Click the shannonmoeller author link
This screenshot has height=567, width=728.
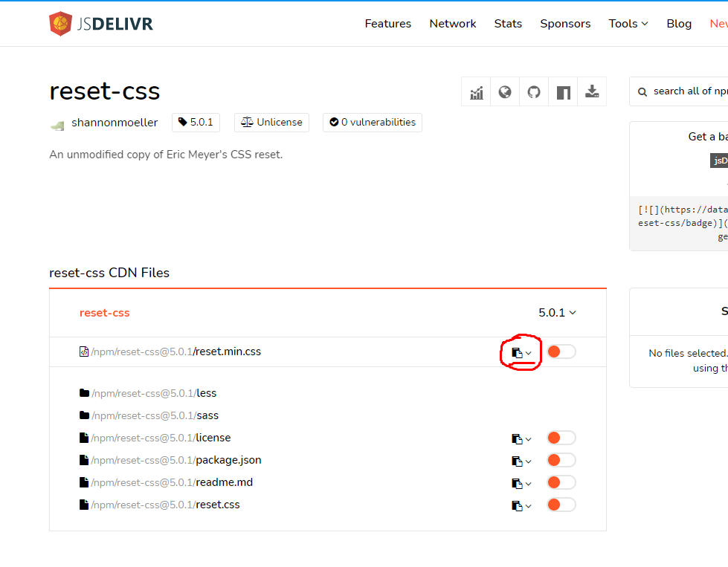(115, 123)
